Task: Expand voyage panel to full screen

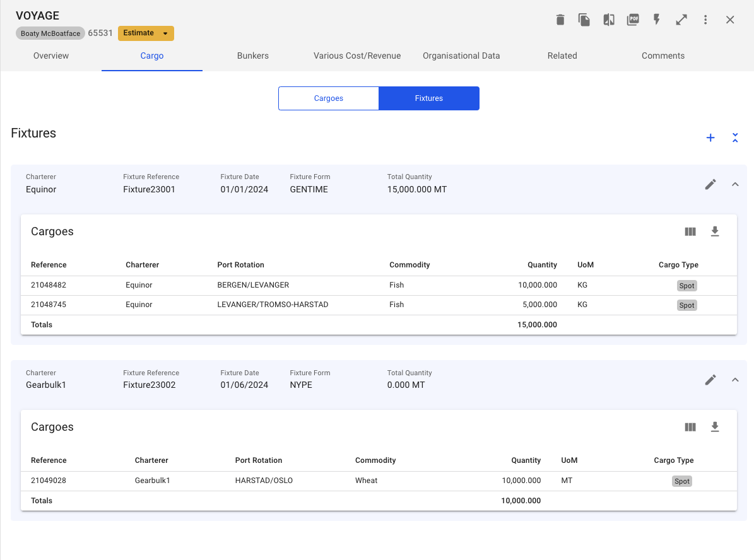Action: (681, 20)
